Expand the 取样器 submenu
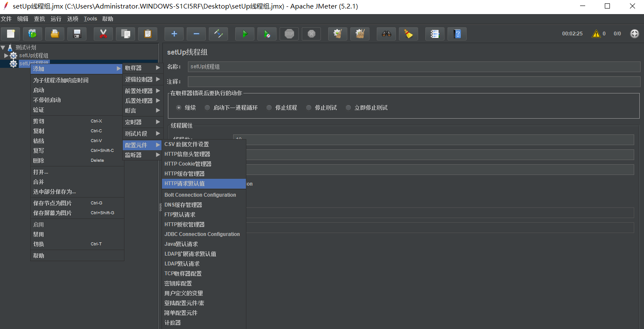The image size is (644, 329). (143, 68)
